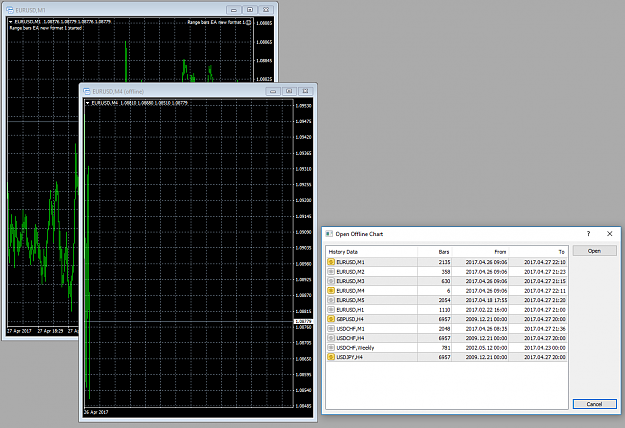
Task: Click the yellow icon beside EURUSD,M4 row
Action: point(331,291)
